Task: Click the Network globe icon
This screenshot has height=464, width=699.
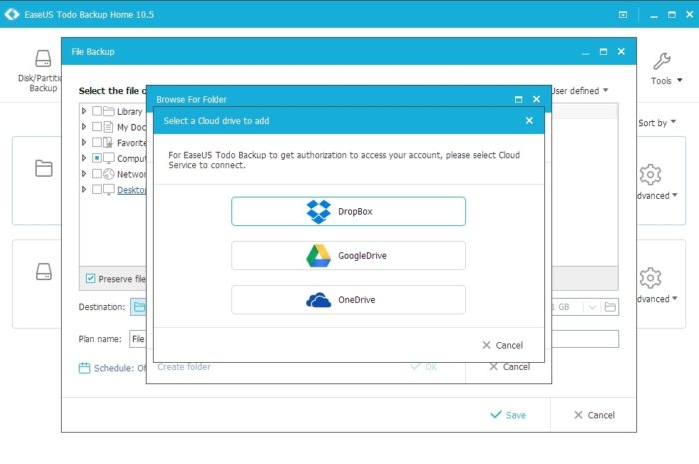Action: [109, 174]
